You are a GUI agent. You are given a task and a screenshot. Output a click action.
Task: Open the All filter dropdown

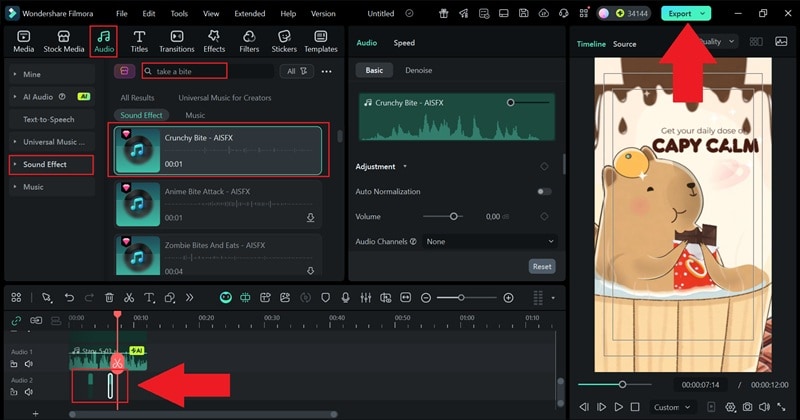tap(296, 71)
